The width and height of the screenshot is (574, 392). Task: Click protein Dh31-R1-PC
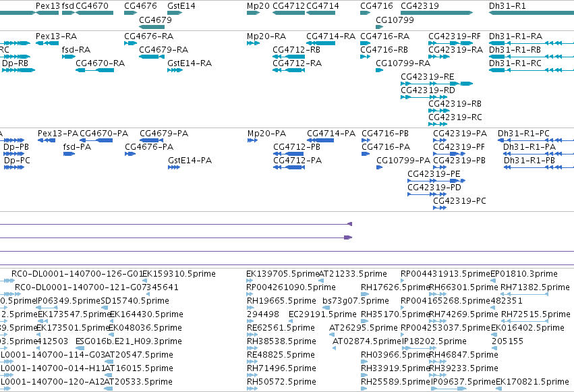pos(536,140)
